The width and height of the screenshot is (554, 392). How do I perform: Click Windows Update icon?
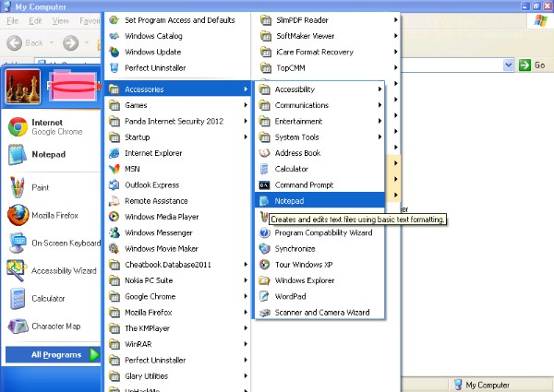coord(114,52)
